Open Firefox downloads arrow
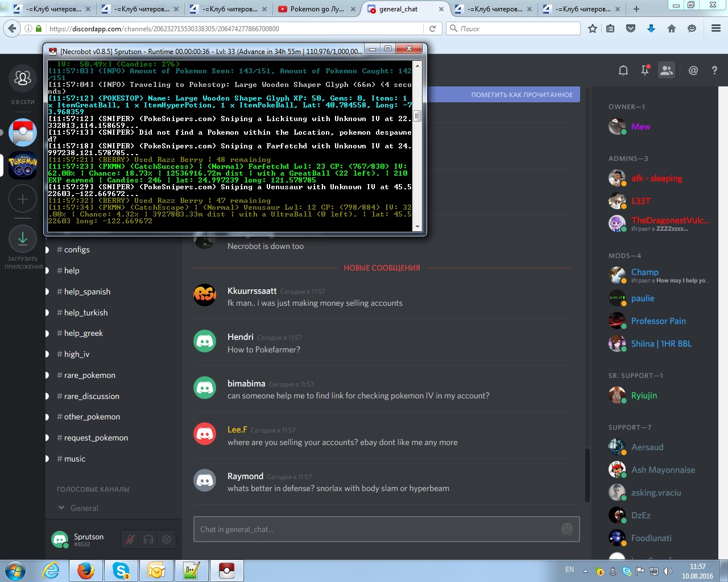Screen dimensions: 728x582 [x=651, y=28]
